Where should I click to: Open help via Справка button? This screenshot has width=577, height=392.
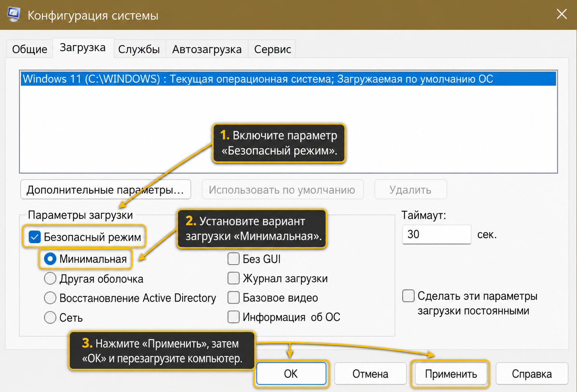click(531, 374)
